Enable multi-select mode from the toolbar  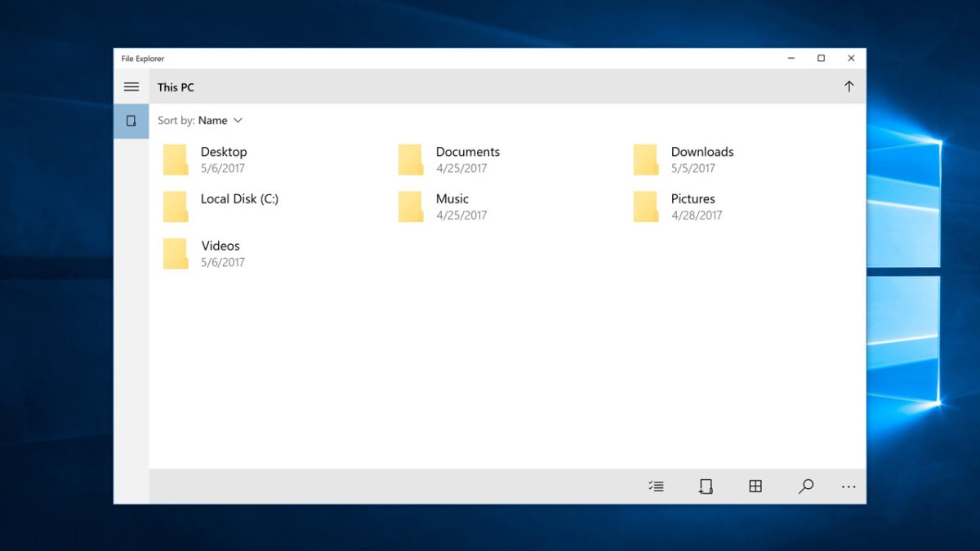point(655,486)
